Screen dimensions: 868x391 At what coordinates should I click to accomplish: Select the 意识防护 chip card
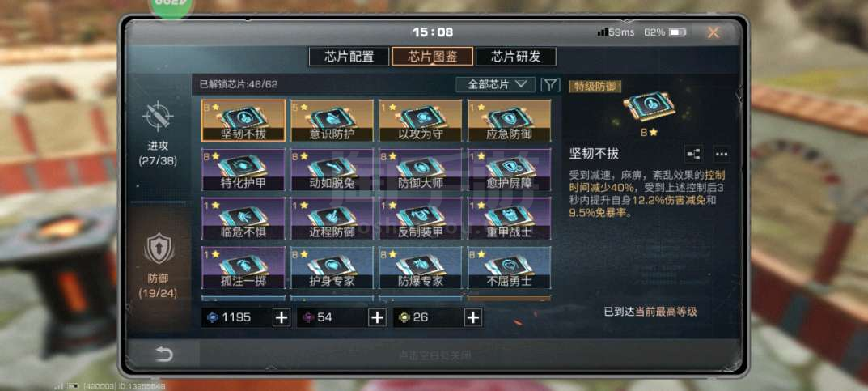pos(332,121)
